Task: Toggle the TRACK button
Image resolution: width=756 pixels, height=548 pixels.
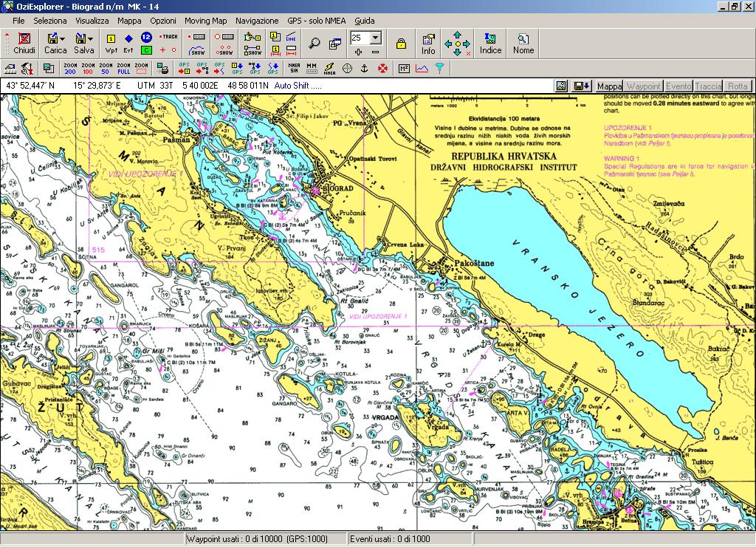Action: click(x=169, y=37)
